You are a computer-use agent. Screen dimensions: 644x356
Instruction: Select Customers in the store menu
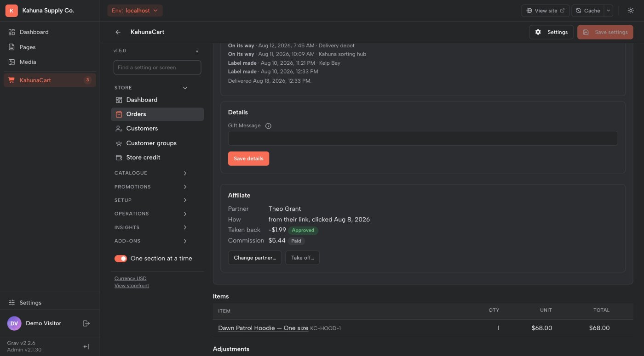coord(157,129)
